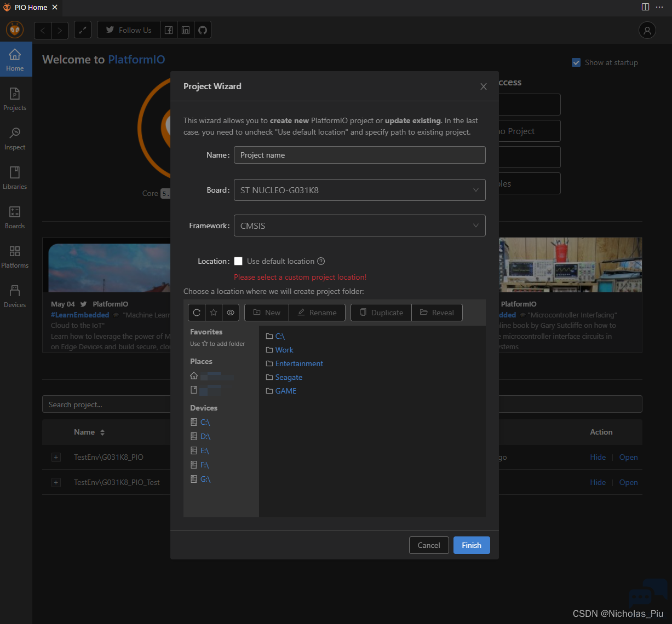Open Projects in PlatformIO sidebar
The height and width of the screenshot is (624, 672).
pyautogui.click(x=15, y=99)
